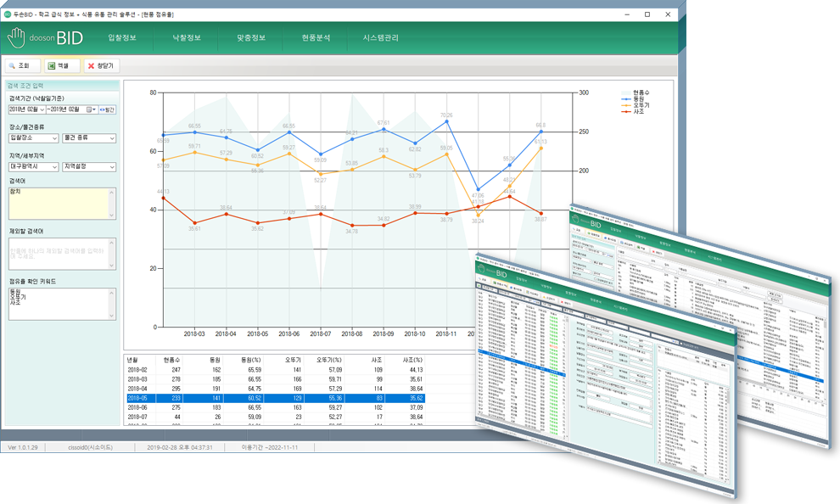Screen dimensions: 840x504
Task: Open the 시스템관리 menu
Action: point(380,38)
